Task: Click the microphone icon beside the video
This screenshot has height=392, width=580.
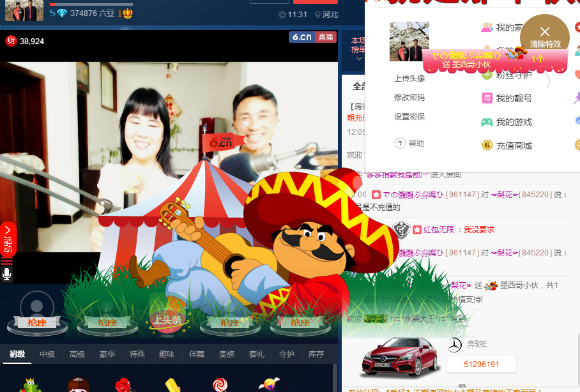Action: (x=6, y=275)
